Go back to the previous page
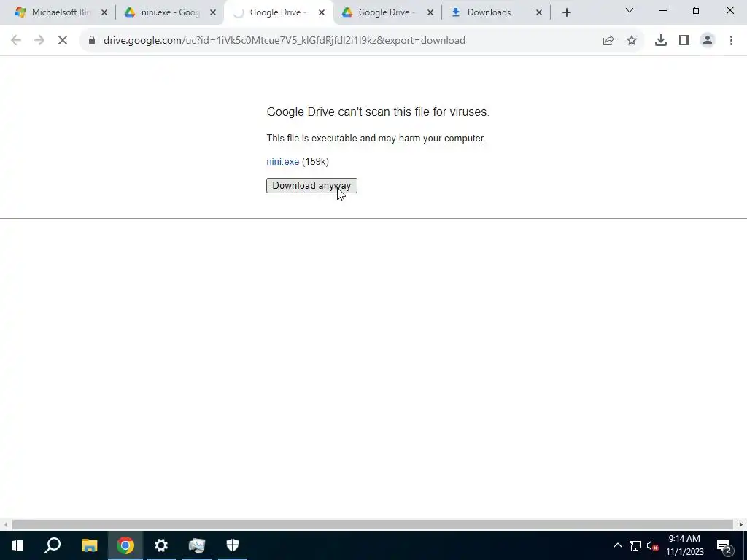 [16, 41]
